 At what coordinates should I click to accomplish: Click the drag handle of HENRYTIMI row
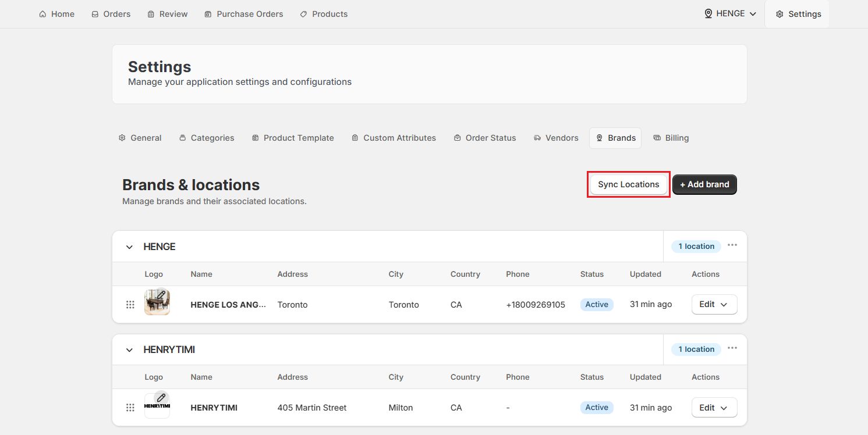coord(130,408)
